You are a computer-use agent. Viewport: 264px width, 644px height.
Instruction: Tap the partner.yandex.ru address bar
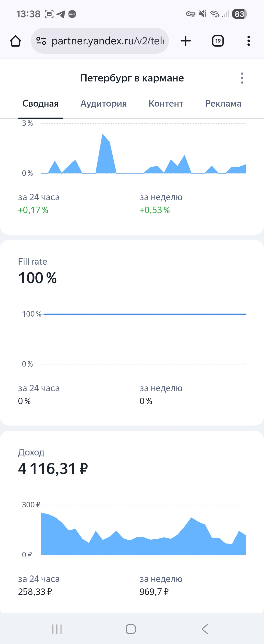108,41
